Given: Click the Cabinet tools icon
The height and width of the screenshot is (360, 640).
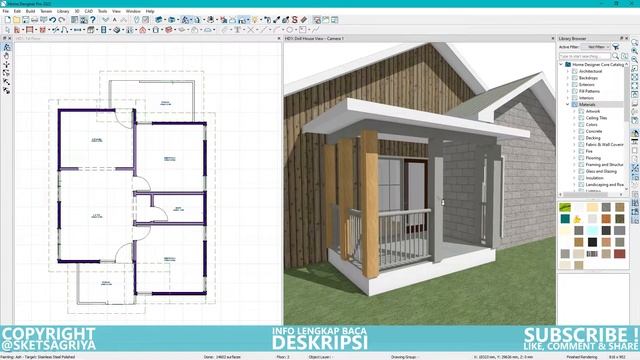Looking at the screenshot, I should (x=91, y=30).
